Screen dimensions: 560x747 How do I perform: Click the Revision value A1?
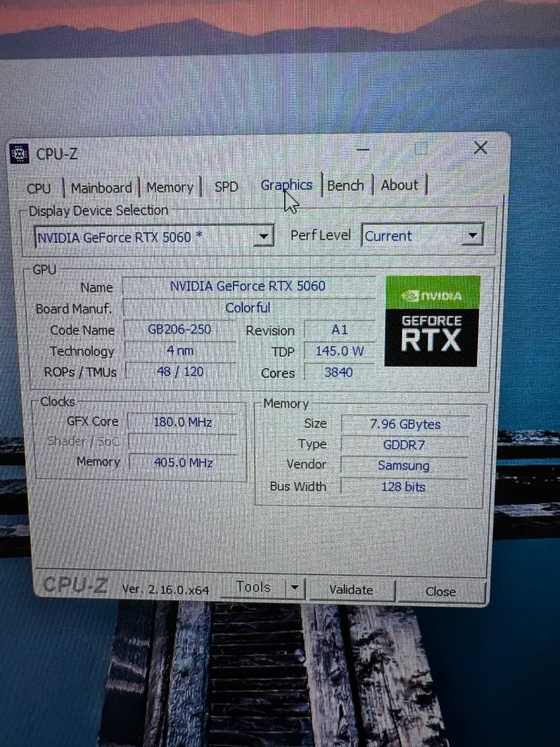tap(340, 331)
